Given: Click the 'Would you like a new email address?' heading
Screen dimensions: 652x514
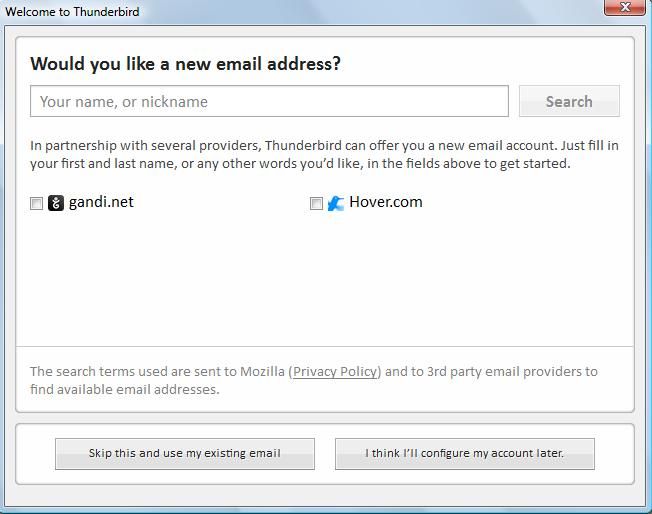Looking at the screenshot, I should point(186,64).
